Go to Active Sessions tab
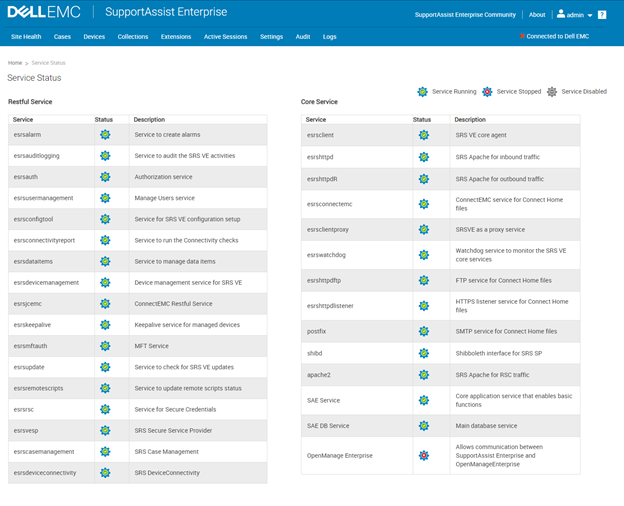 (225, 36)
